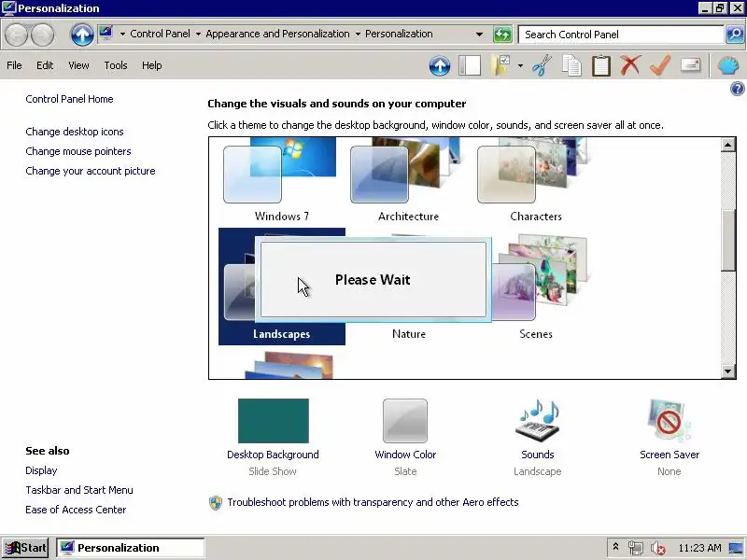Open Change desktop icons link

point(75,132)
